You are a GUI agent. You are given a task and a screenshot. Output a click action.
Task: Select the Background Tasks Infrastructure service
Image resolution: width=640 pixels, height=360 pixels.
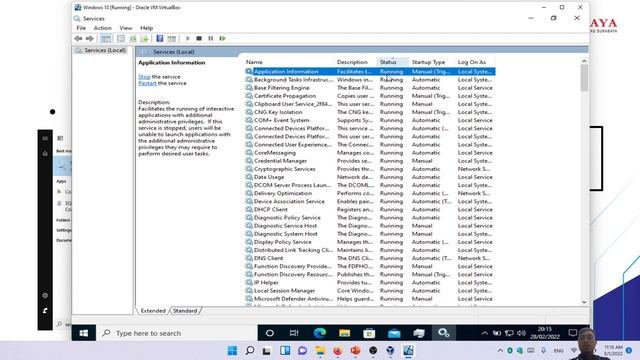370,80
